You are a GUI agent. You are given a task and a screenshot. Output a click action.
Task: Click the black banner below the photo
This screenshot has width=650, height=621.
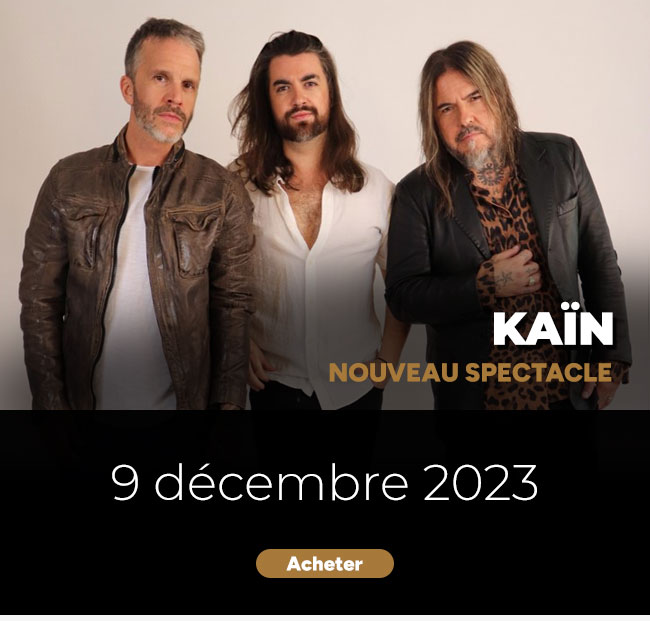(x=325, y=512)
